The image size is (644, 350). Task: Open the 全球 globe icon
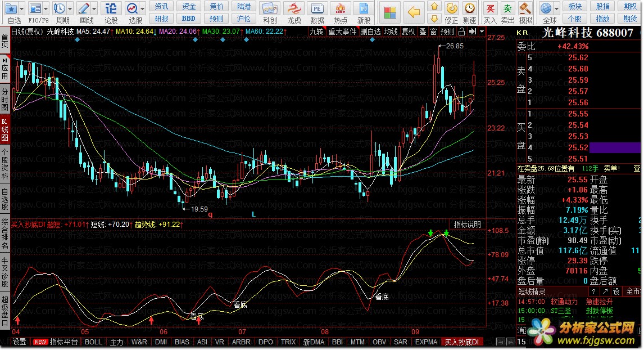(x=546, y=8)
